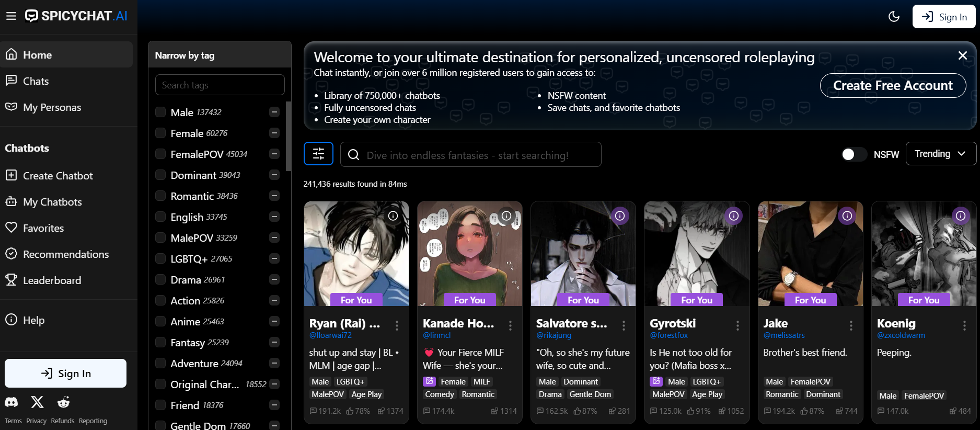Show info for Gyrotski card

pos(734,216)
